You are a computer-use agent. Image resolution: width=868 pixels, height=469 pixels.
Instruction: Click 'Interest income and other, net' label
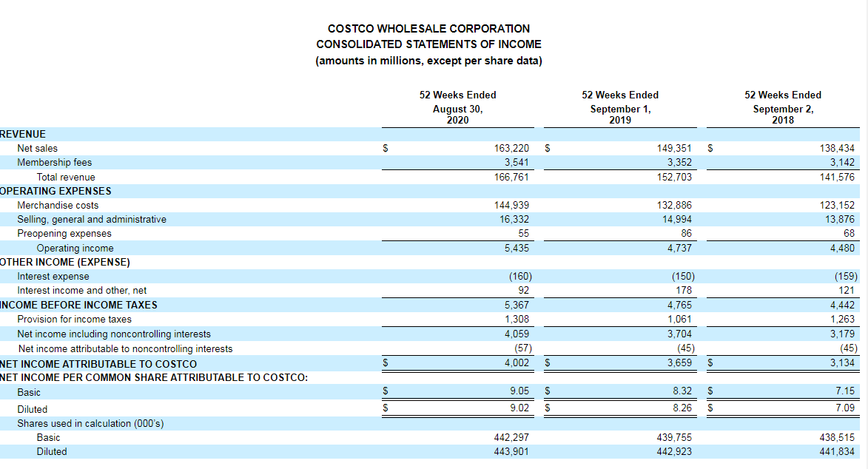point(81,291)
